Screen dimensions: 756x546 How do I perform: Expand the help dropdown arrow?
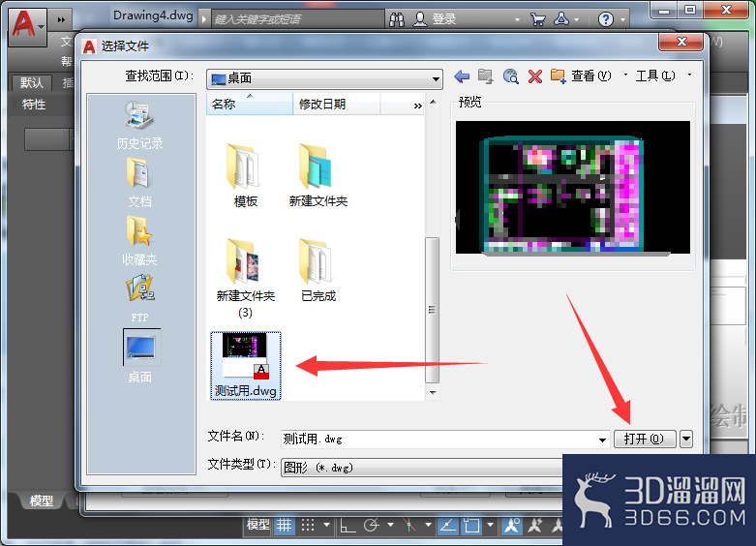(x=622, y=19)
